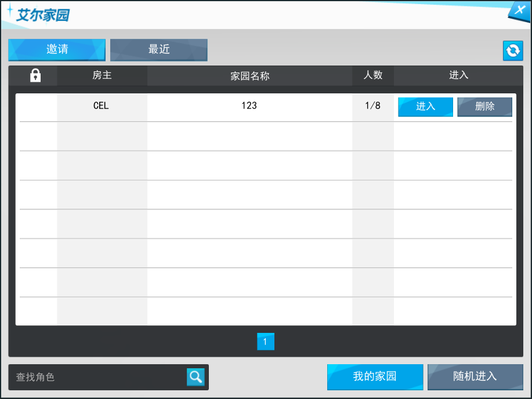Switch to the 邀请 tab

coord(57,50)
